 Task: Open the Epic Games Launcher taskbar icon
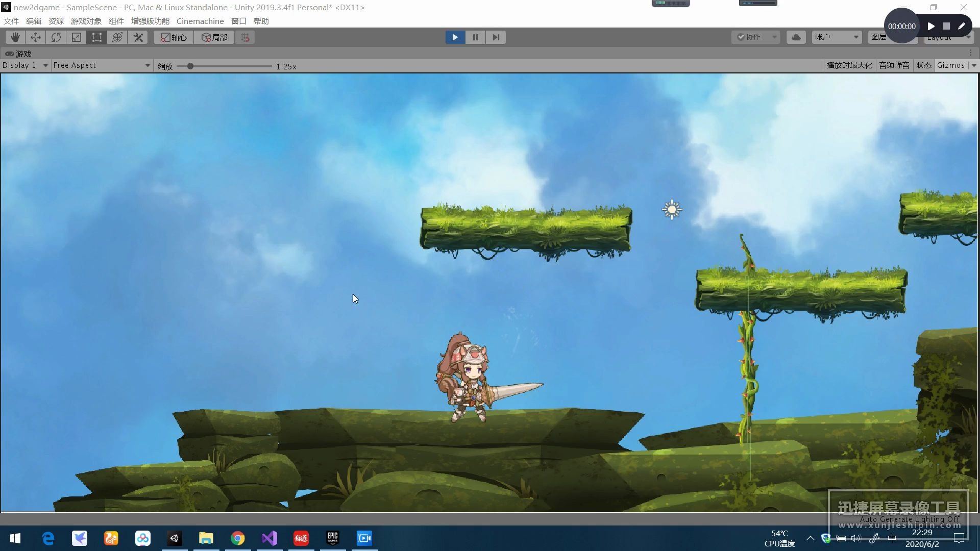click(333, 538)
